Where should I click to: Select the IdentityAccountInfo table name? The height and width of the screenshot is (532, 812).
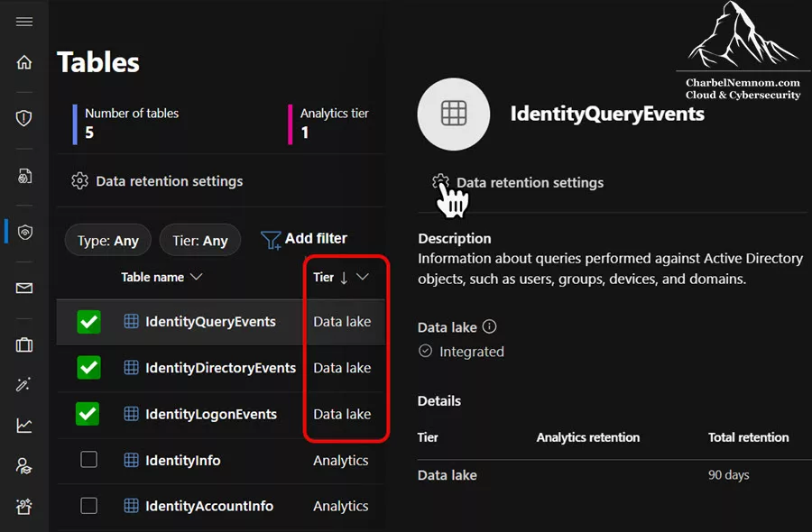point(209,506)
